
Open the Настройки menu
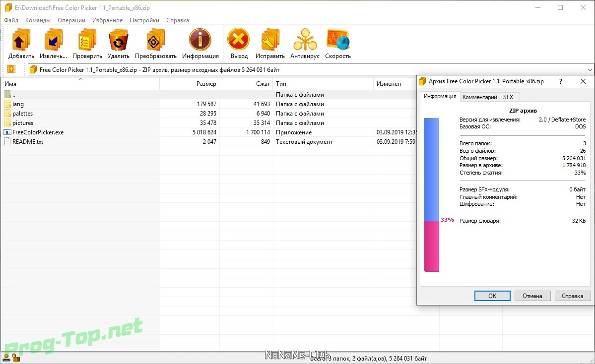coord(144,20)
